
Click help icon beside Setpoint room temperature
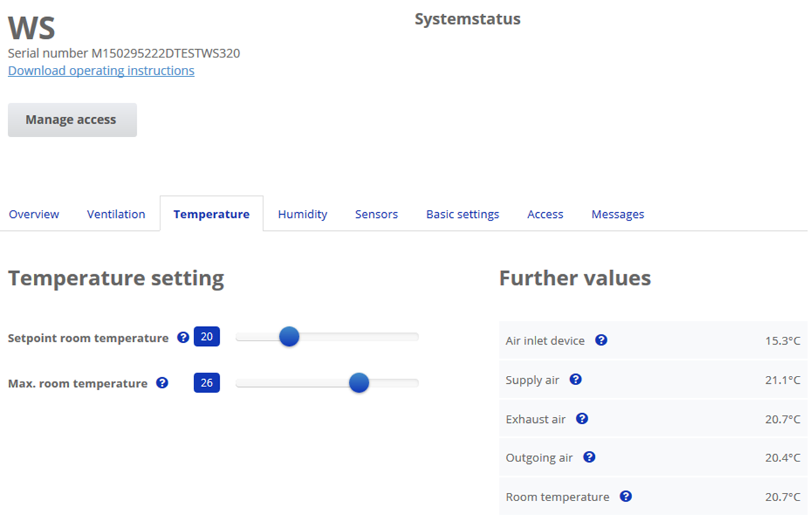[x=183, y=337]
